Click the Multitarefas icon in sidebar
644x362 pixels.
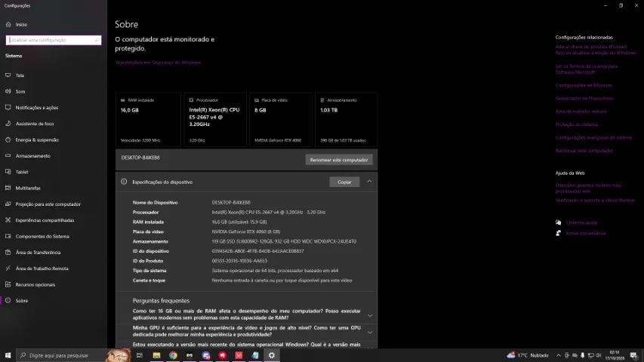click(8, 188)
